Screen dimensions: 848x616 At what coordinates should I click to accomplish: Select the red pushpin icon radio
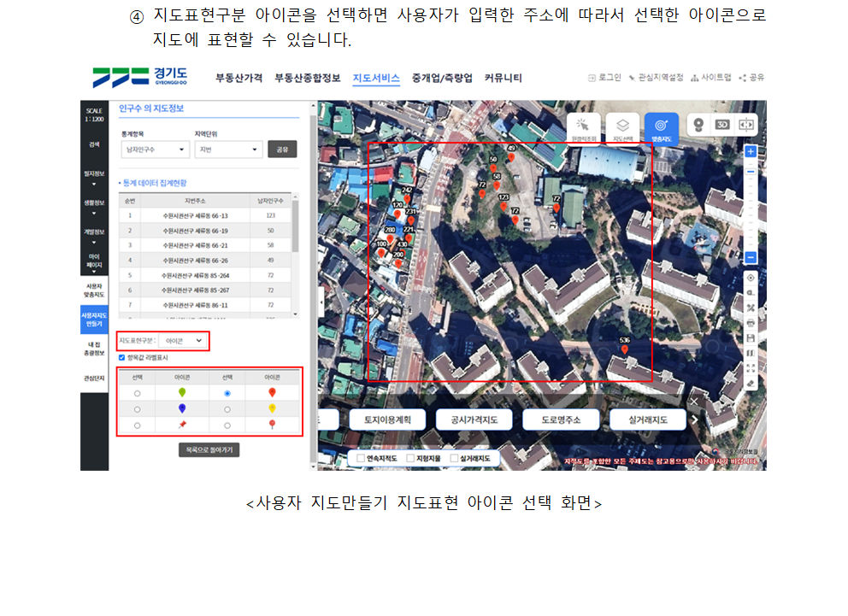coord(138,425)
